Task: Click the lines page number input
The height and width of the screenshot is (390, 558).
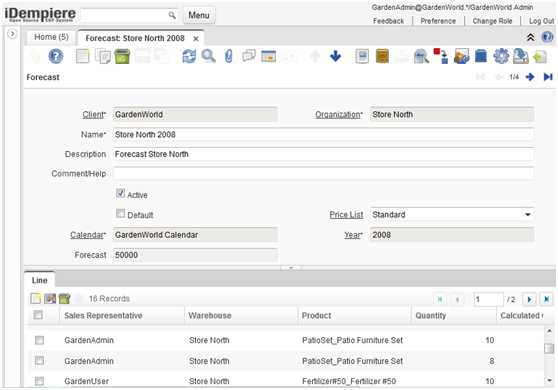Action: (488, 299)
